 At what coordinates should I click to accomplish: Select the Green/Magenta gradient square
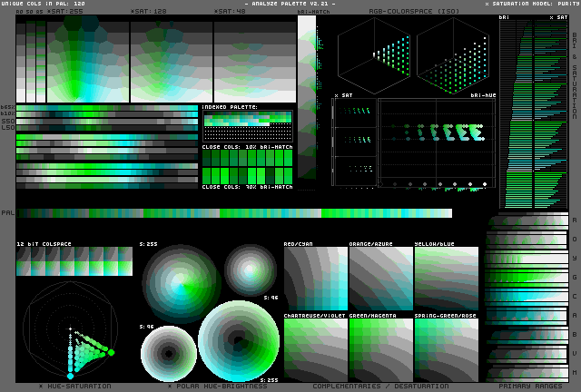(x=380, y=348)
